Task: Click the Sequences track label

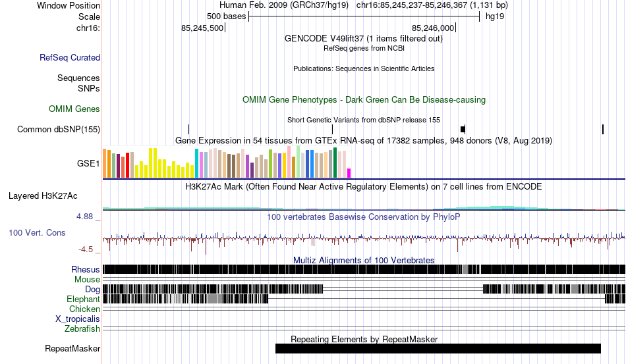Action: (78, 78)
